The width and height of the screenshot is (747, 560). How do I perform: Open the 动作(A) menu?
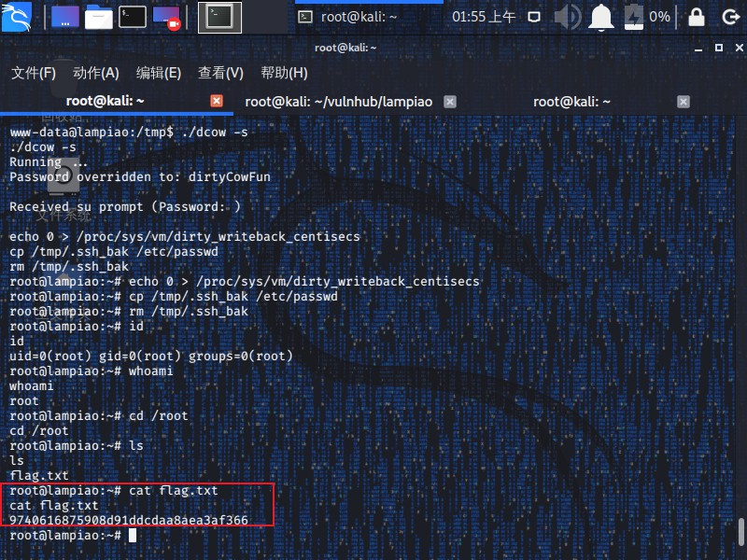(96, 73)
